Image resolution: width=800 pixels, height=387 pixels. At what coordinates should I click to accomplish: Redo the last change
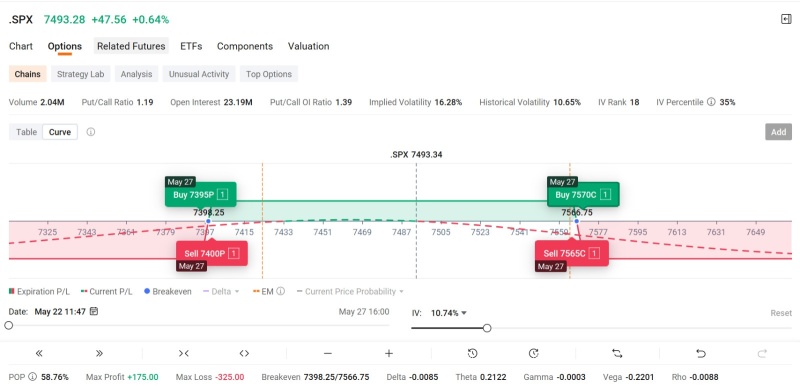coord(762,353)
